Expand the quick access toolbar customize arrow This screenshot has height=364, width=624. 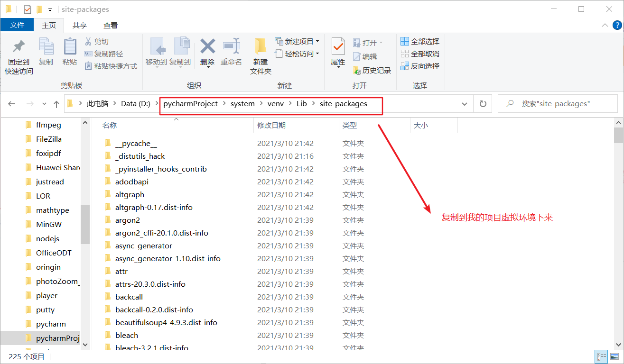50,9
